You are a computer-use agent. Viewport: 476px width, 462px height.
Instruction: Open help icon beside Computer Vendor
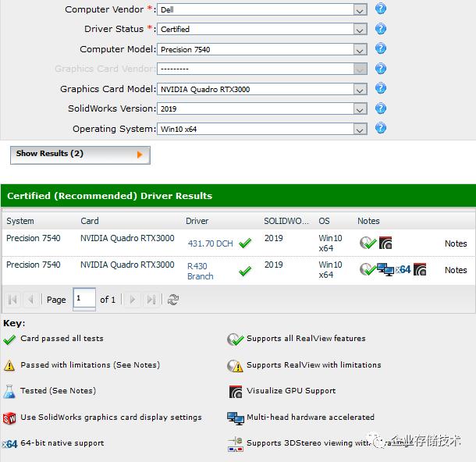tap(380, 9)
